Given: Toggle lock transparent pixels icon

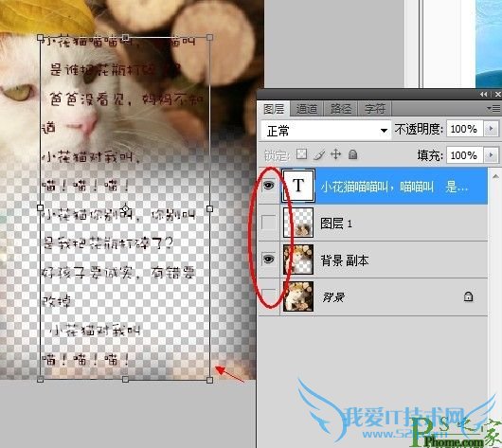Looking at the screenshot, I should 301,154.
